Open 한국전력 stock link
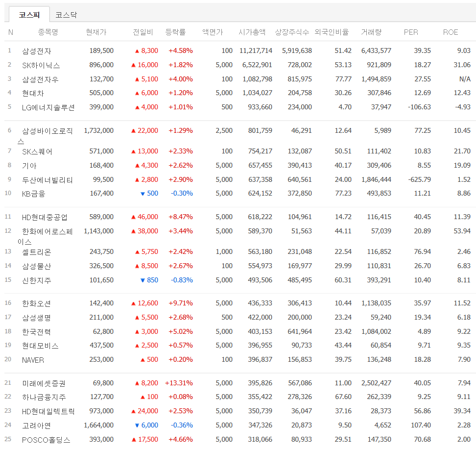476x451 pixels. tap(36, 332)
